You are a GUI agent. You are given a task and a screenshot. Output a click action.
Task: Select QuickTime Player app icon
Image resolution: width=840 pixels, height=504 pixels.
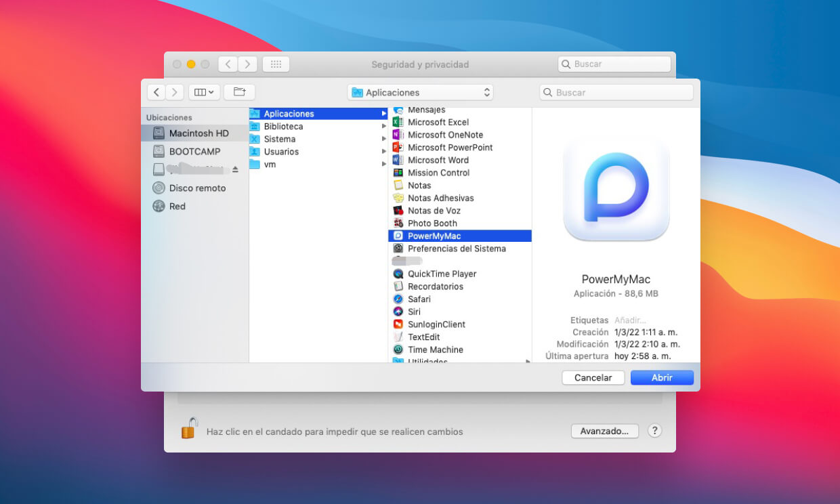(x=398, y=274)
